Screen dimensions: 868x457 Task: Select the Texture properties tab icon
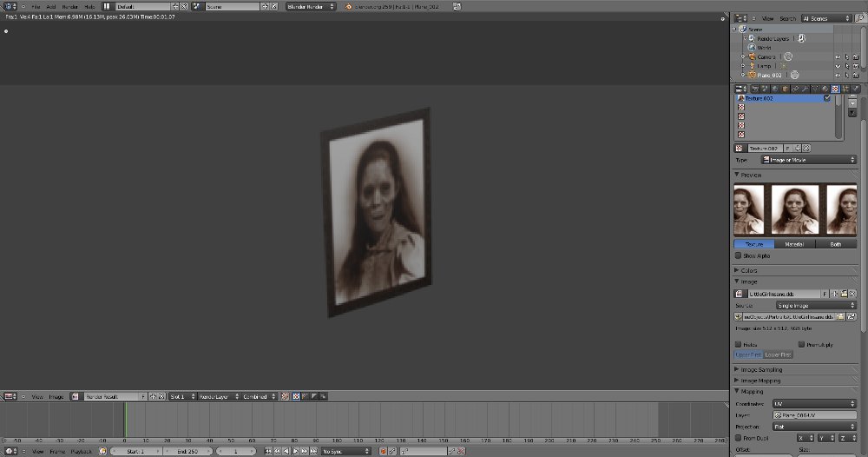pos(835,89)
